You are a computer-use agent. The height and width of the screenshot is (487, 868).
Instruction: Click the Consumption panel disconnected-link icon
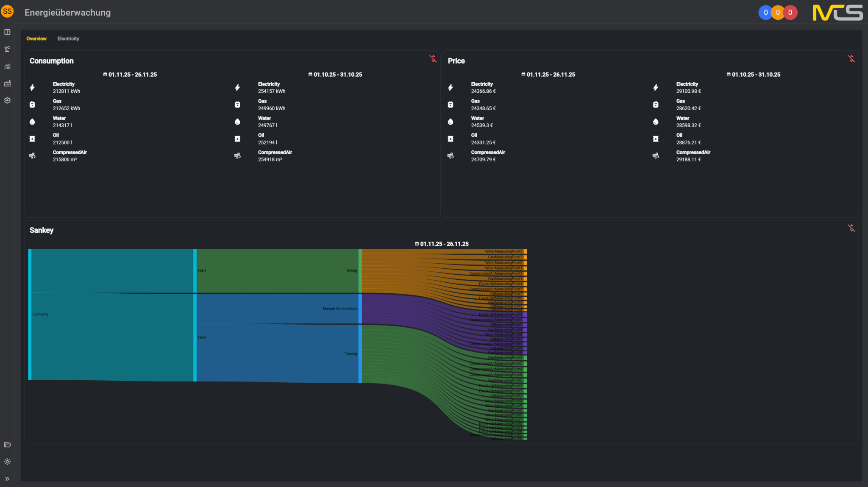click(433, 59)
